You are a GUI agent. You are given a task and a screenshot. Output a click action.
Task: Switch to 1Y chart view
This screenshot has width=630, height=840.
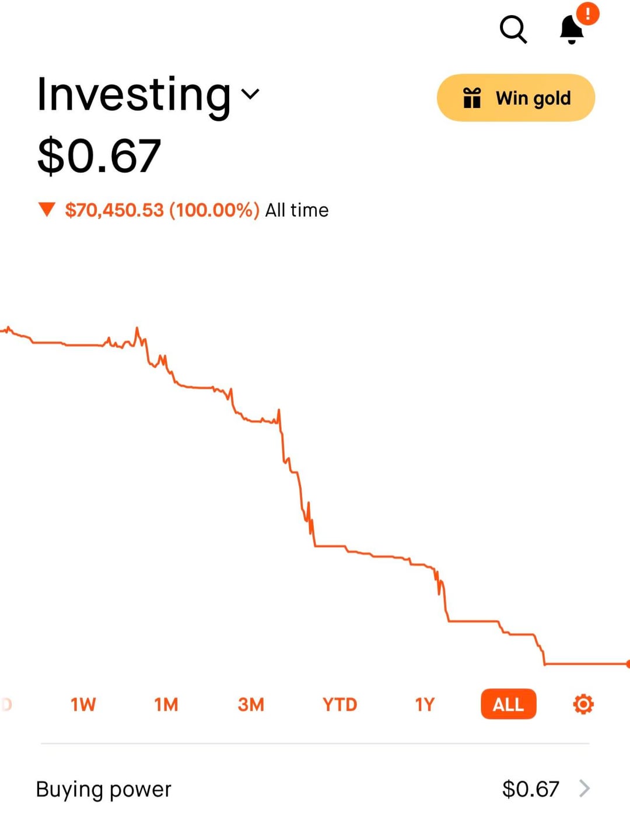[425, 705]
